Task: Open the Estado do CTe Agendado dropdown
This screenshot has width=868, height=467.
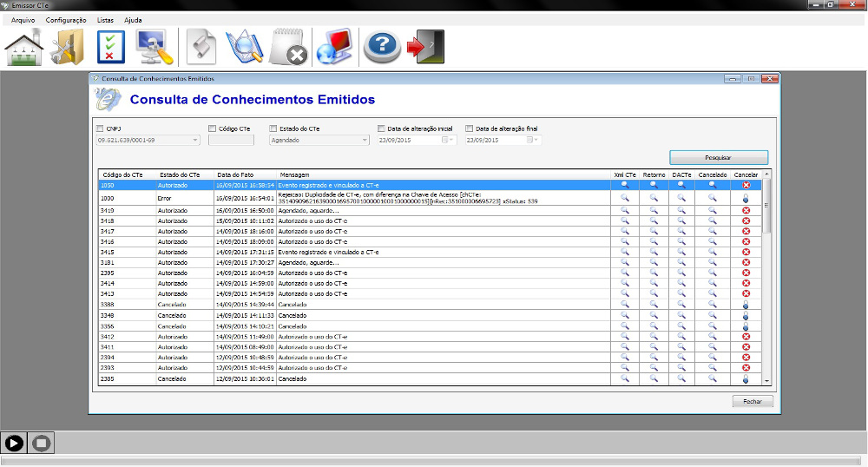Action: point(365,140)
